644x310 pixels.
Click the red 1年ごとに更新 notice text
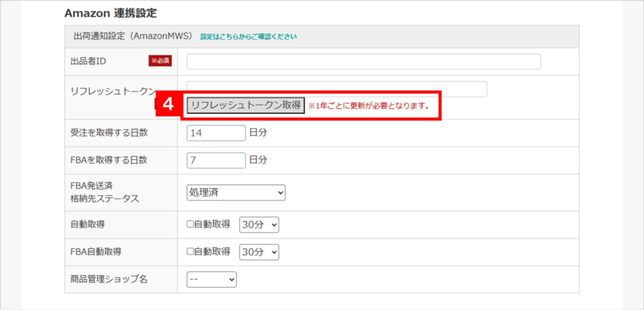[x=369, y=106]
